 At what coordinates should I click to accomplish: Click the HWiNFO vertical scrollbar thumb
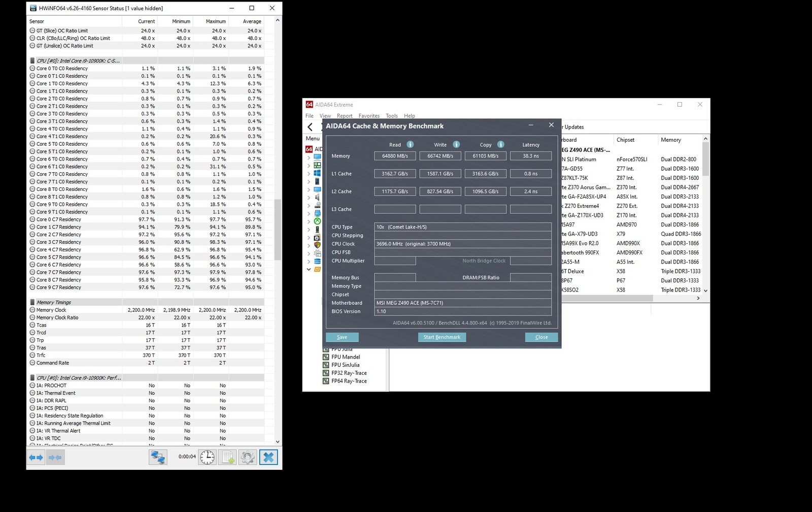tap(278, 230)
